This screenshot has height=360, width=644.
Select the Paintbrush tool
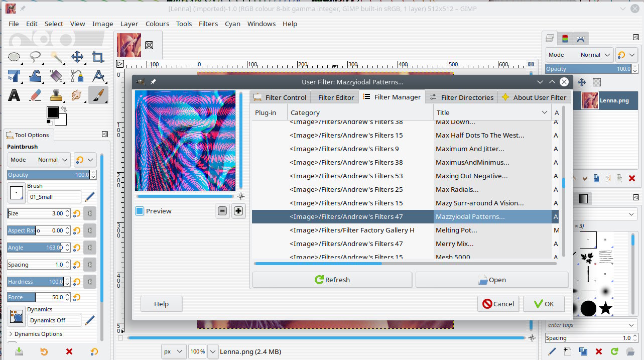click(98, 95)
